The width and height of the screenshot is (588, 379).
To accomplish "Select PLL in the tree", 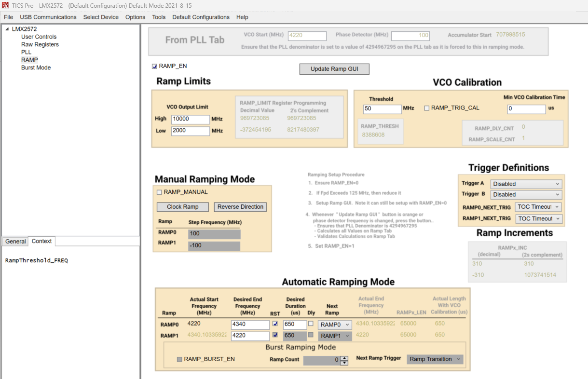I will point(26,52).
